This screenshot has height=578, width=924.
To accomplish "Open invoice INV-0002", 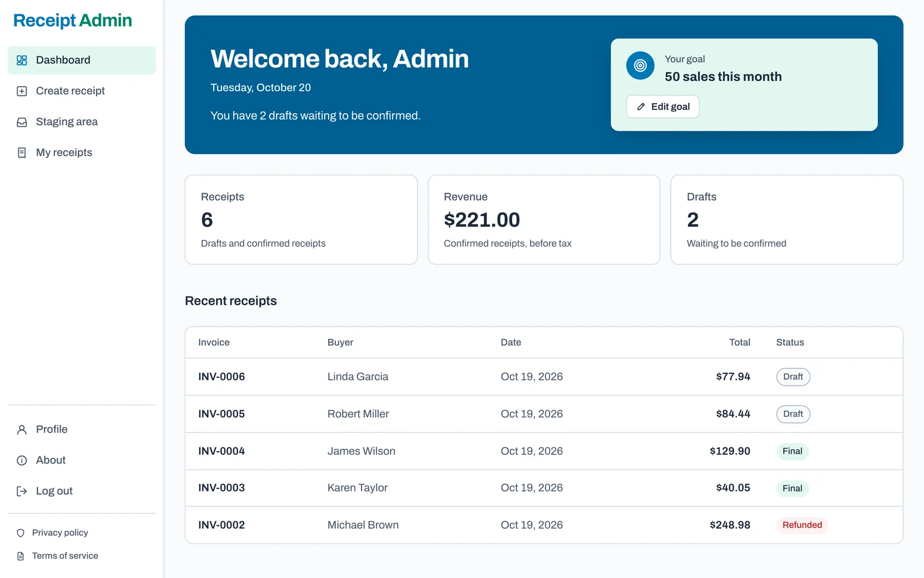I will coord(222,525).
